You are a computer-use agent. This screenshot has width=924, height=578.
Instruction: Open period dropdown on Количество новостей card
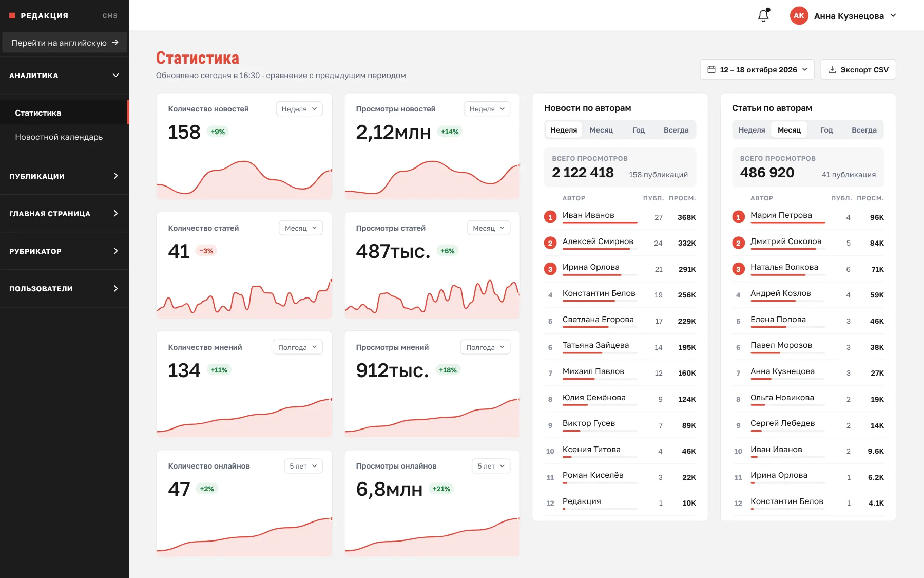299,109
